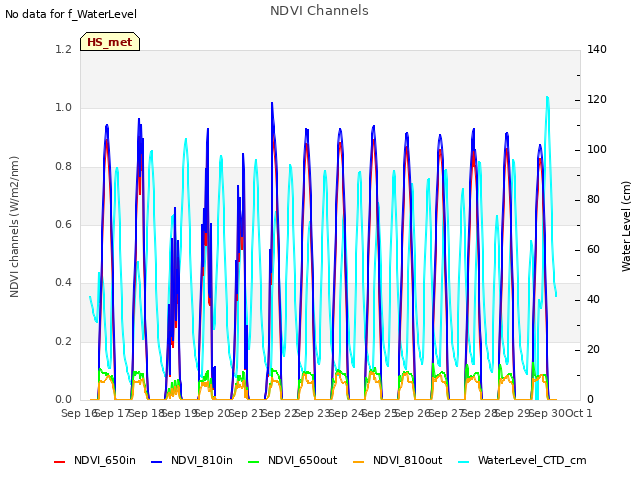Click the blue NDVI_810in legend swatch

pyautogui.click(x=157, y=462)
